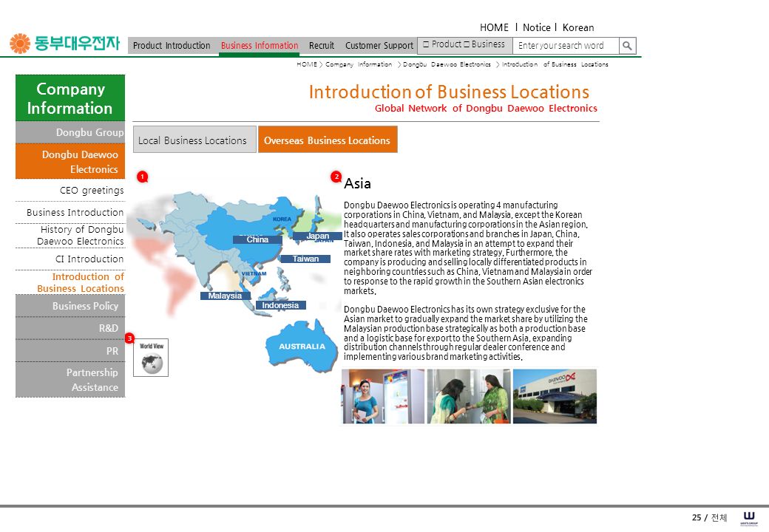Open the two women shopping photo
769x532 pixels.
(469, 396)
